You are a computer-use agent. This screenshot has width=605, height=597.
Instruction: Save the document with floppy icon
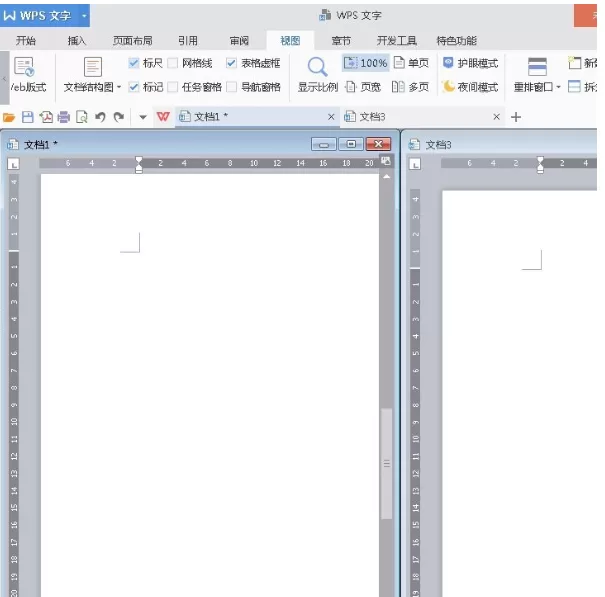(x=28, y=117)
